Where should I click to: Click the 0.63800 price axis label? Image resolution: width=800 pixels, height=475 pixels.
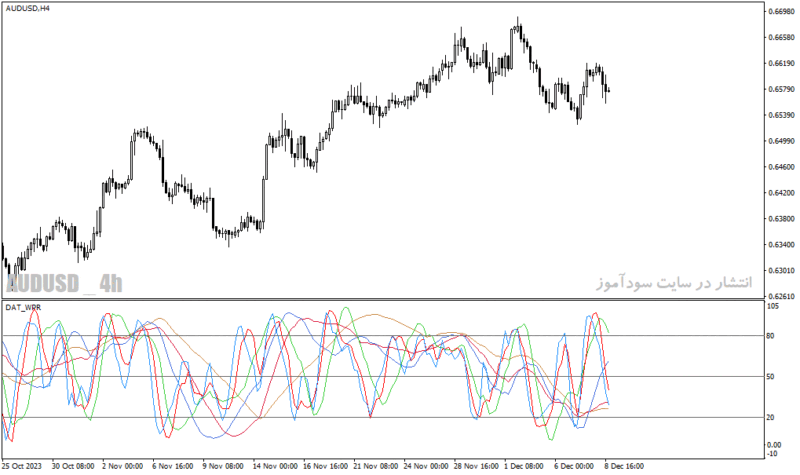[x=781, y=219]
